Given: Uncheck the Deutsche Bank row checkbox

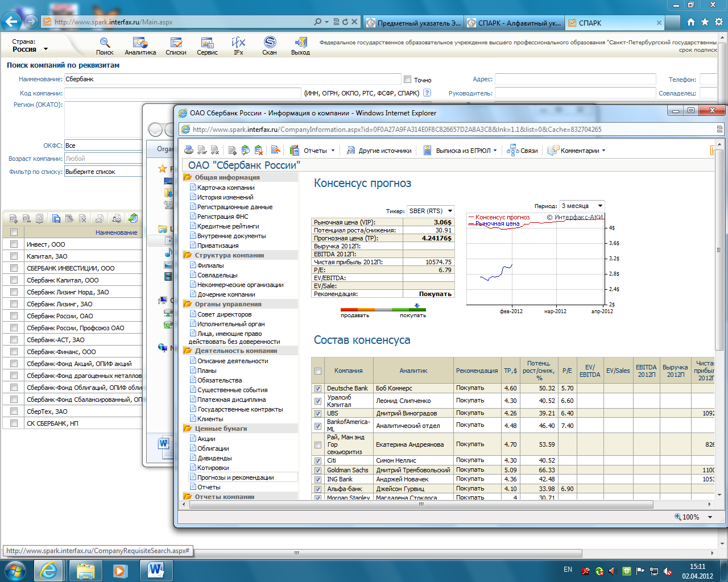Looking at the screenshot, I should pyautogui.click(x=318, y=389).
